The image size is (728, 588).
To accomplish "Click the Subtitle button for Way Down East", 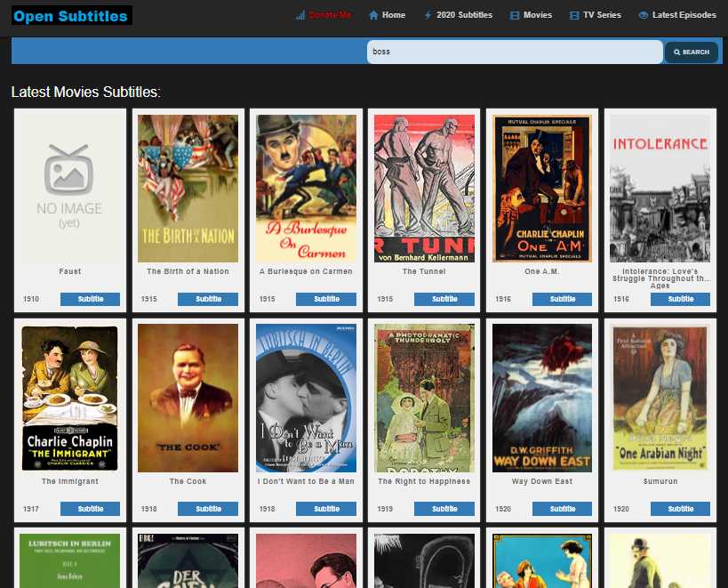I will 563,509.
